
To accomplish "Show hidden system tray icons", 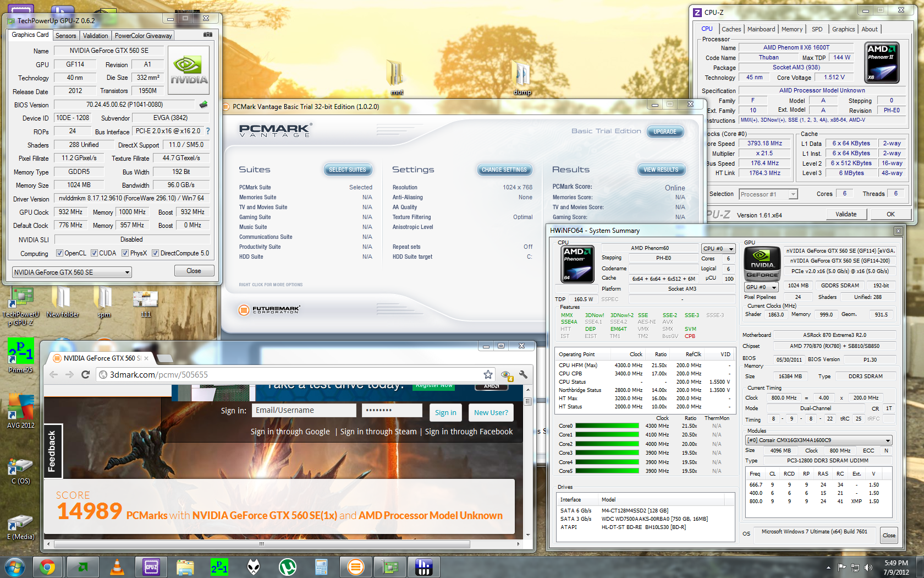I will (828, 568).
